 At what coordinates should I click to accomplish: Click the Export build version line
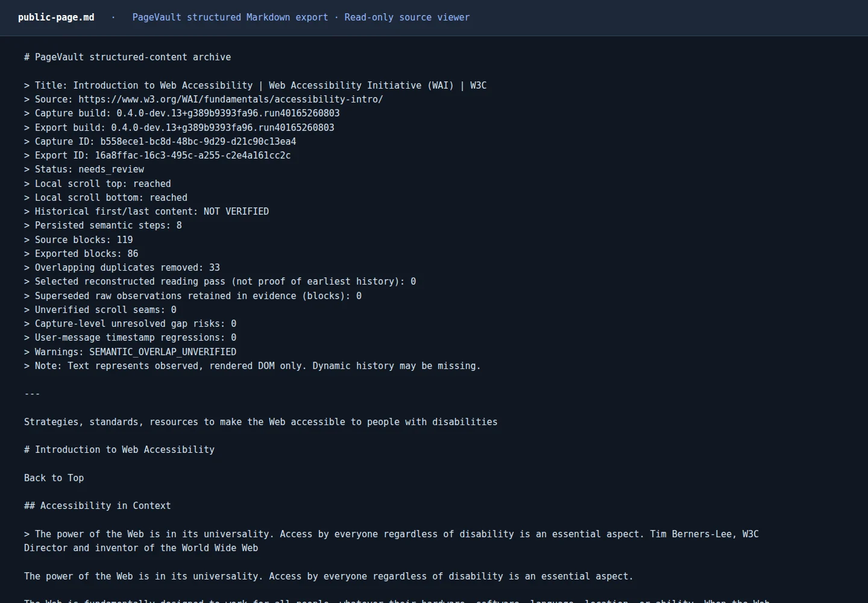pos(179,128)
